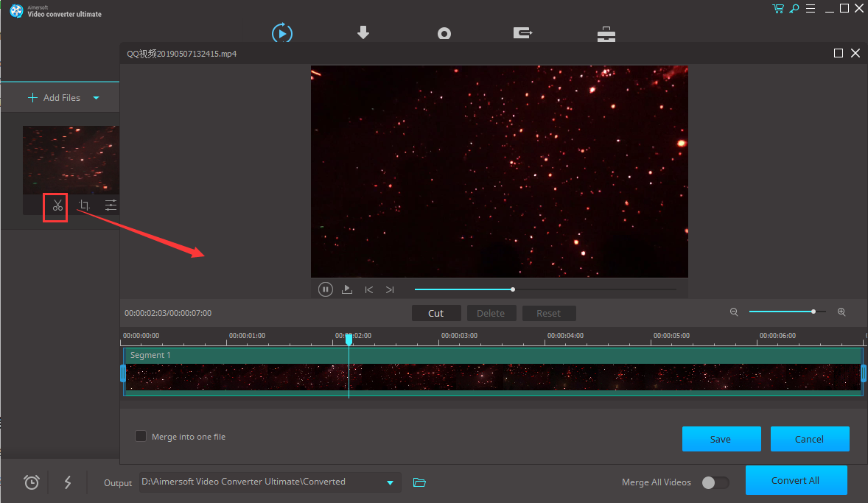Enable Merge into one file checkbox
868x503 pixels.
[x=141, y=437]
